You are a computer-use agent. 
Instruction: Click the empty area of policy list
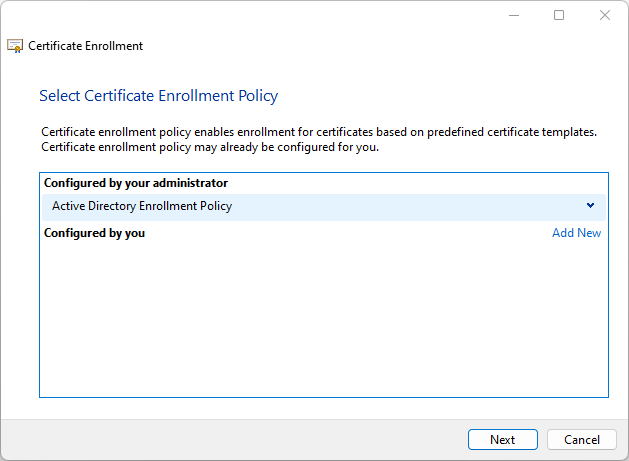point(324,320)
